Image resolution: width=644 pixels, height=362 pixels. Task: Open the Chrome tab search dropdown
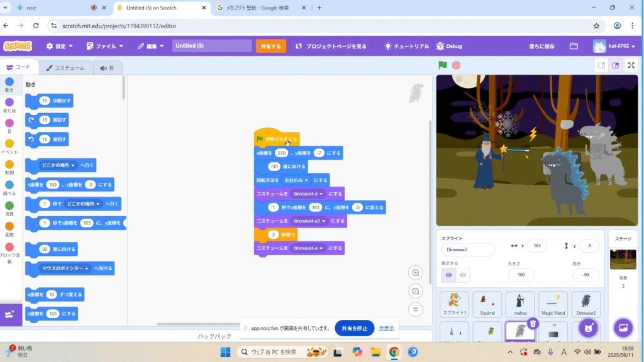(5, 8)
